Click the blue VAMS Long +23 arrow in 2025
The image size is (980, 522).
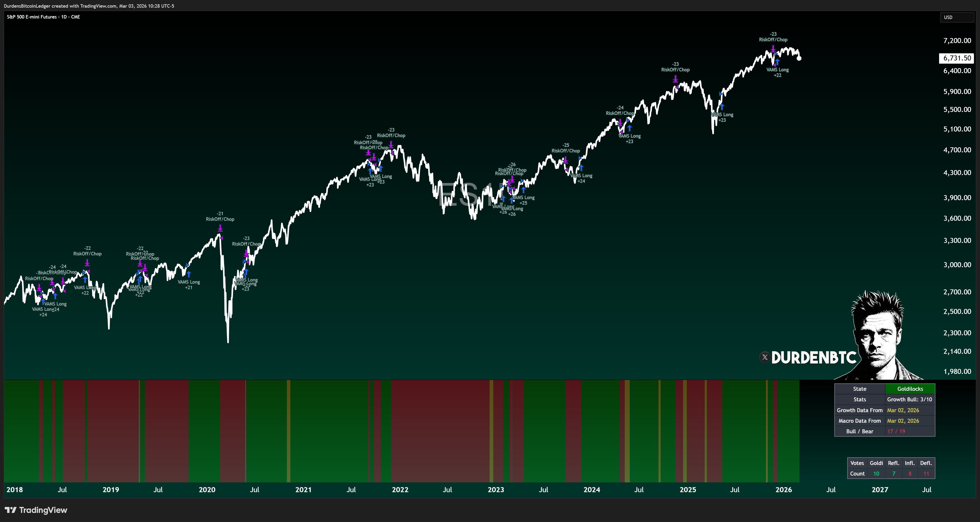coord(722,107)
